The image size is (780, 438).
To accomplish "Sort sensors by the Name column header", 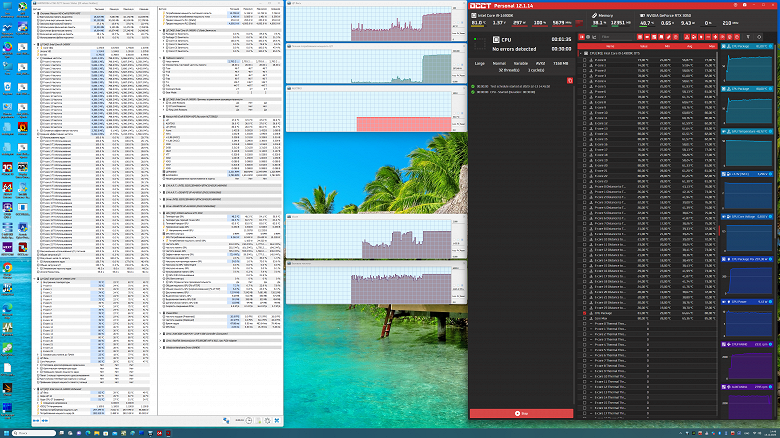I will point(610,46).
